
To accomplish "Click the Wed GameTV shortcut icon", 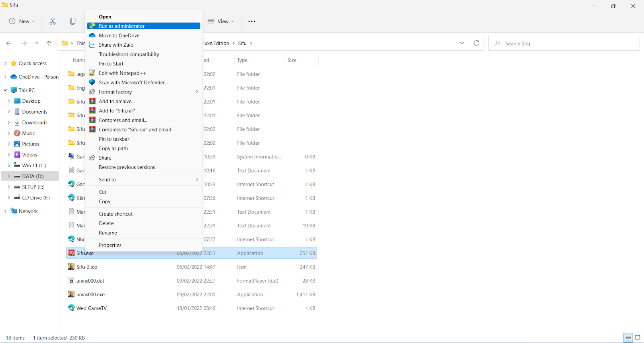I will point(71,308).
